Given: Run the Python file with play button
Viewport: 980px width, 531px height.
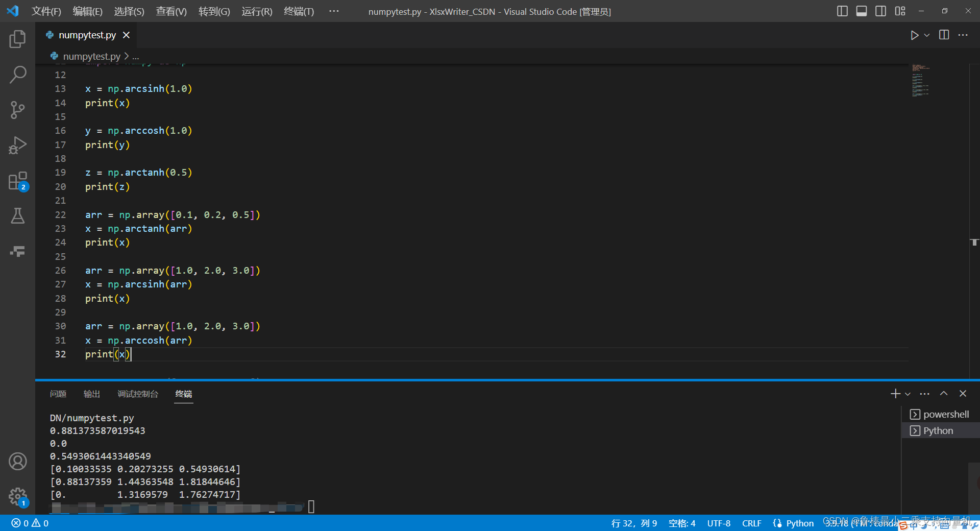Looking at the screenshot, I should point(914,35).
